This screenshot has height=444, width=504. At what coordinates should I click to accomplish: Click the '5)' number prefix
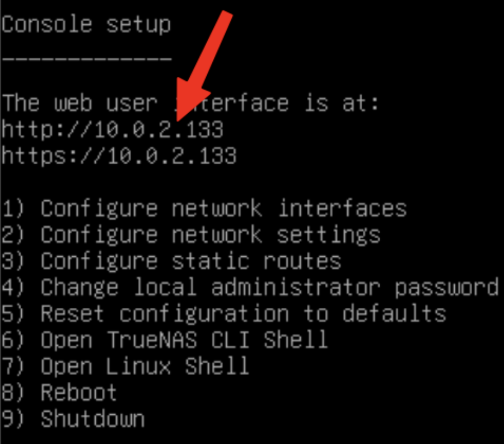[x=12, y=314]
